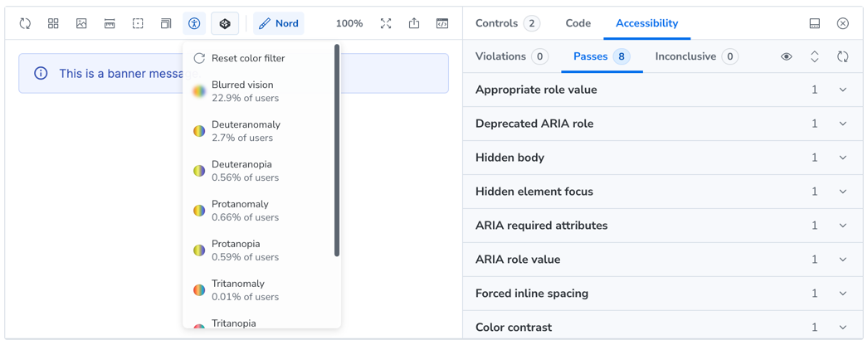Expand ARIA role value chevron
868x345 pixels.
pyautogui.click(x=842, y=260)
